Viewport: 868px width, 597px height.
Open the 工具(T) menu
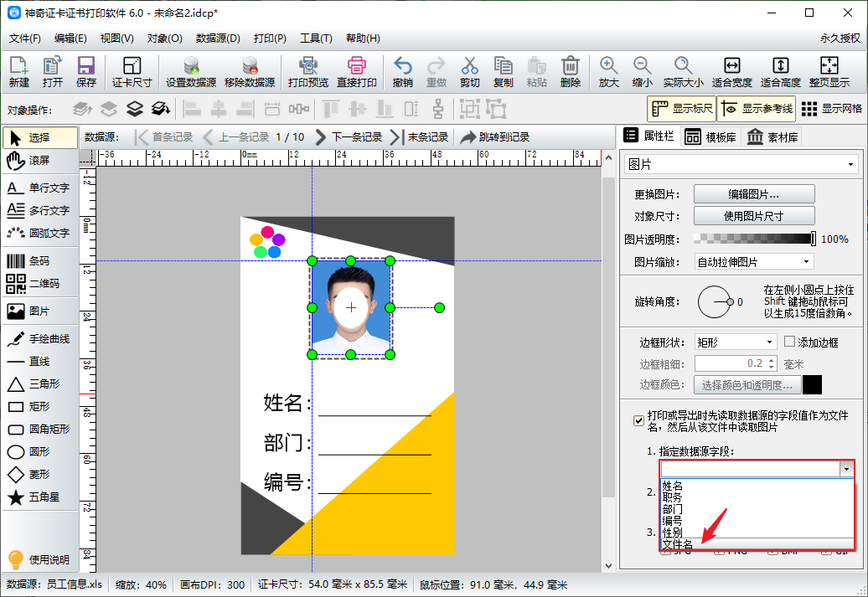tap(316, 39)
